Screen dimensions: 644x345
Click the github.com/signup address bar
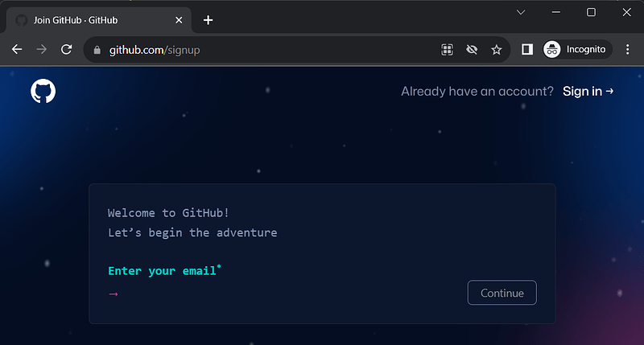[x=266, y=50]
